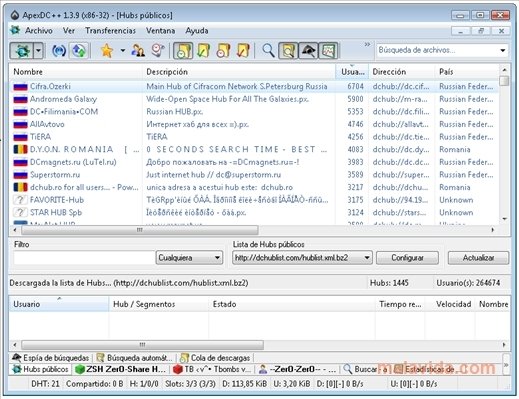Click the ApexDC++ title bar icon
The width and height of the screenshot is (519, 399).
pyautogui.click(x=15, y=15)
